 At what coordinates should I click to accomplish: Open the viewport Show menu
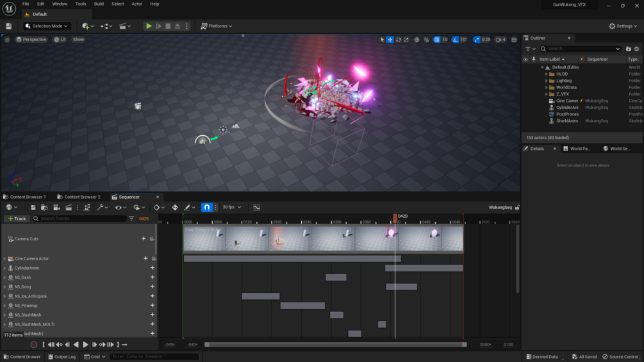[78, 39]
